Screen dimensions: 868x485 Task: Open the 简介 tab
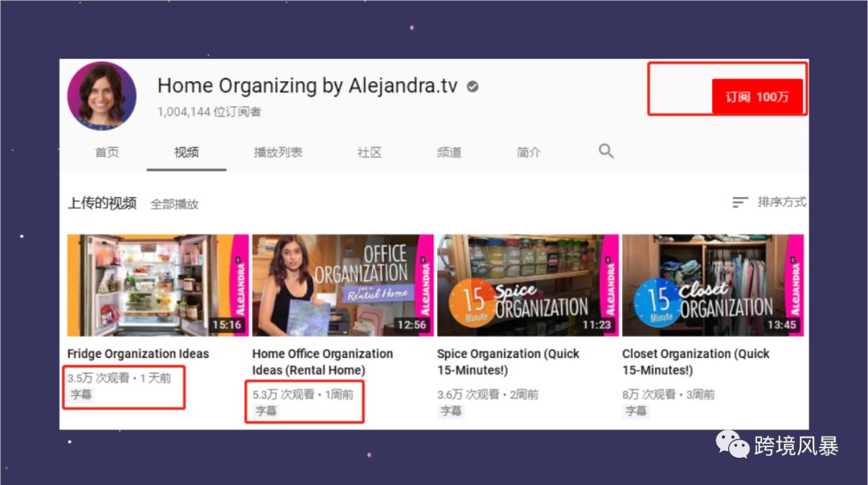click(x=528, y=153)
